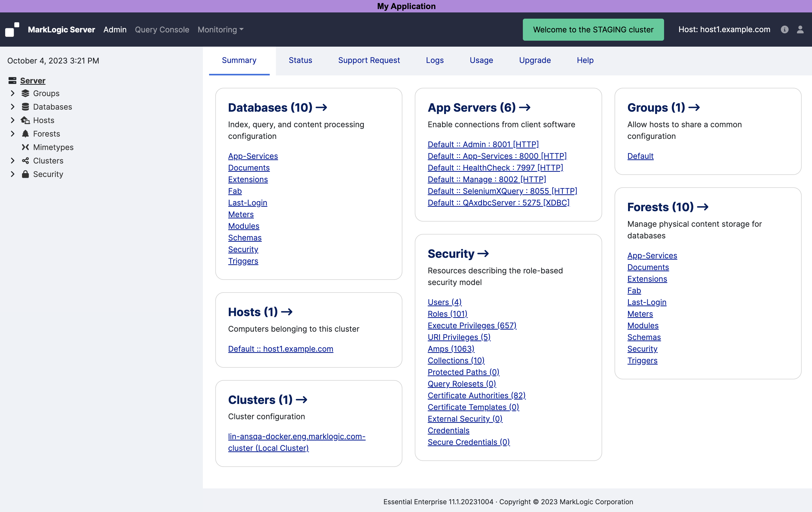Viewport: 812px width, 512px height.
Task: Open Last-Login link in Databases card
Action: point(247,203)
